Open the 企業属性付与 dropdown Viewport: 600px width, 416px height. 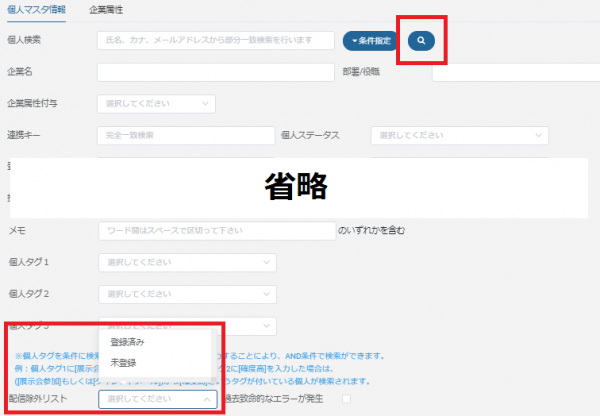click(157, 104)
